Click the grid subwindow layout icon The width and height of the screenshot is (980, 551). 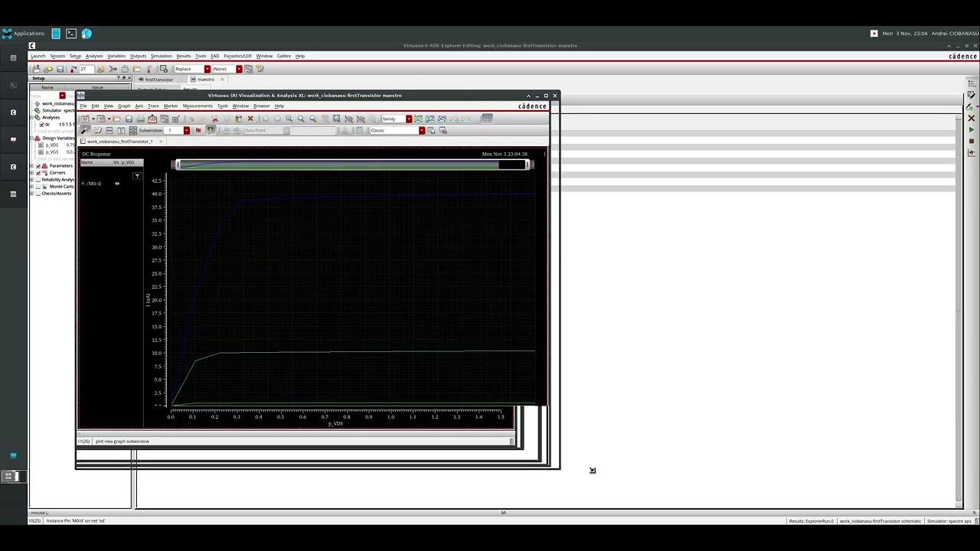click(x=133, y=130)
